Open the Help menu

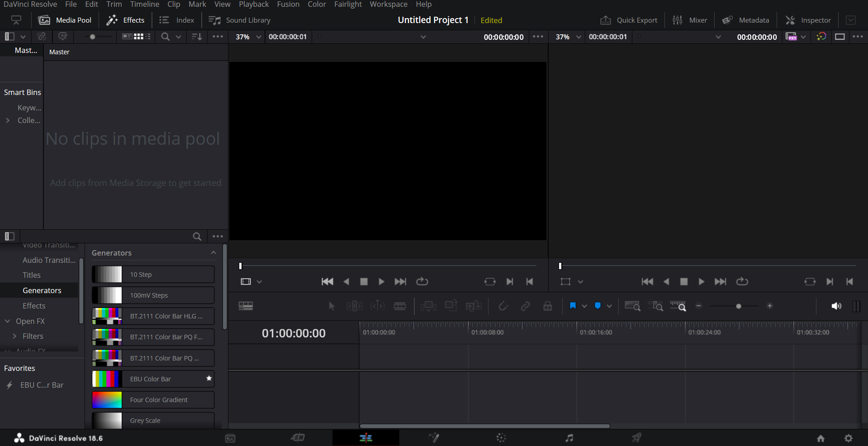pyautogui.click(x=424, y=4)
